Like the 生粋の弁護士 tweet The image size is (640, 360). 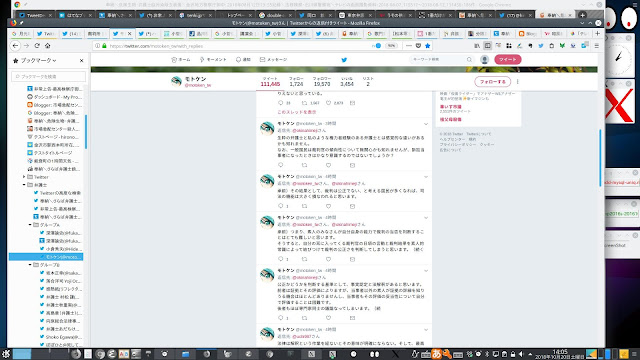click(328, 165)
